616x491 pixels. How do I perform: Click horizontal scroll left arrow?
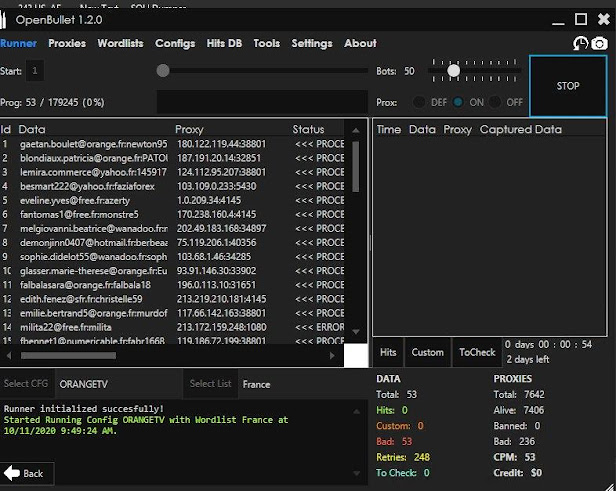(9, 355)
